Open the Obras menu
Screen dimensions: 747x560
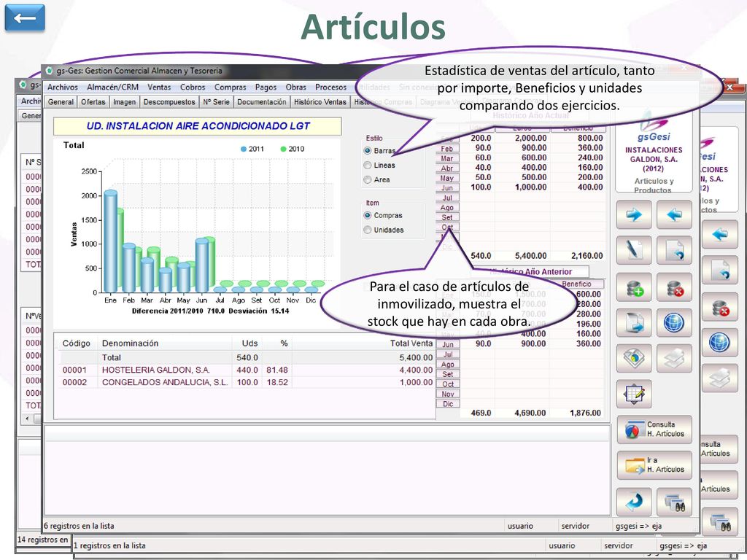click(x=296, y=87)
